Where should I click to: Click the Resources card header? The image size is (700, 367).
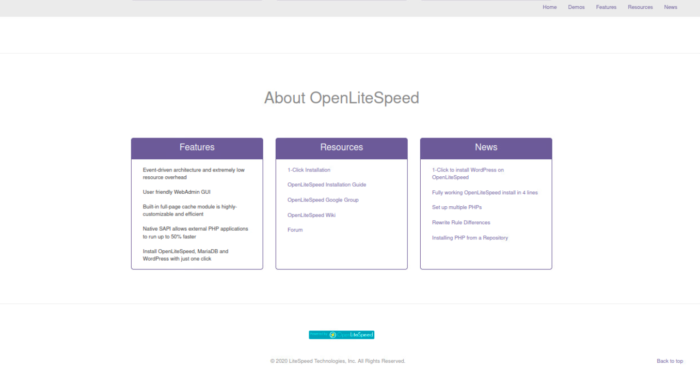click(x=342, y=148)
